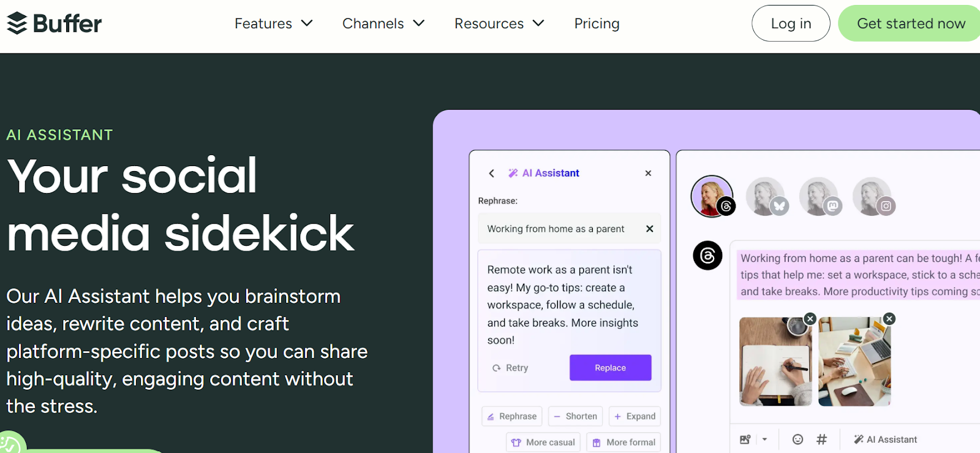Image resolution: width=980 pixels, height=453 pixels.
Task: Click the Buffer logo
Action: coord(54,23)
